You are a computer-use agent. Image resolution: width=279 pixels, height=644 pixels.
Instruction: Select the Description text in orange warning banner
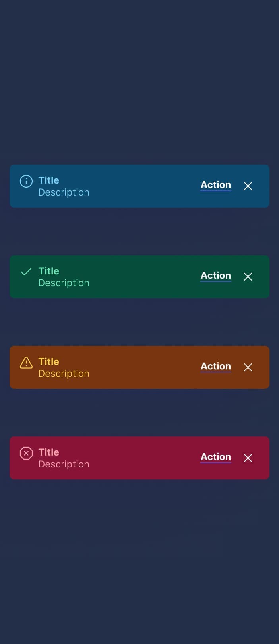(64, 374)
